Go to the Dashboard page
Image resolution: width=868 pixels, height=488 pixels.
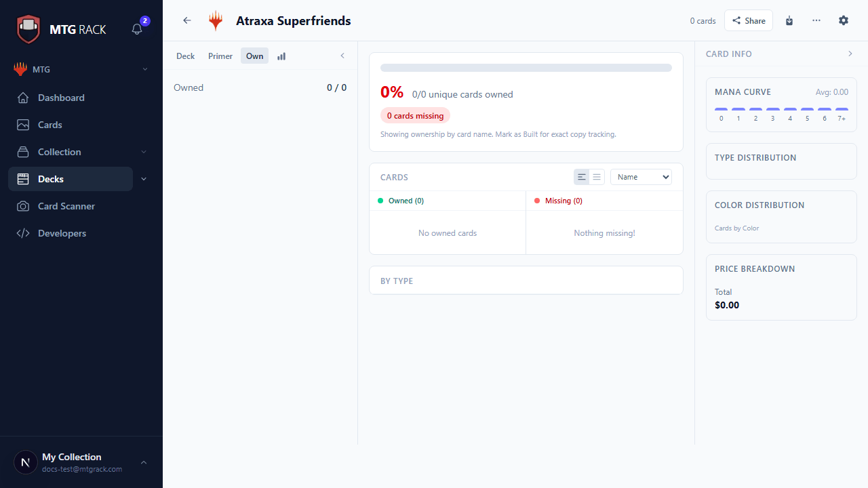[61, 98]
